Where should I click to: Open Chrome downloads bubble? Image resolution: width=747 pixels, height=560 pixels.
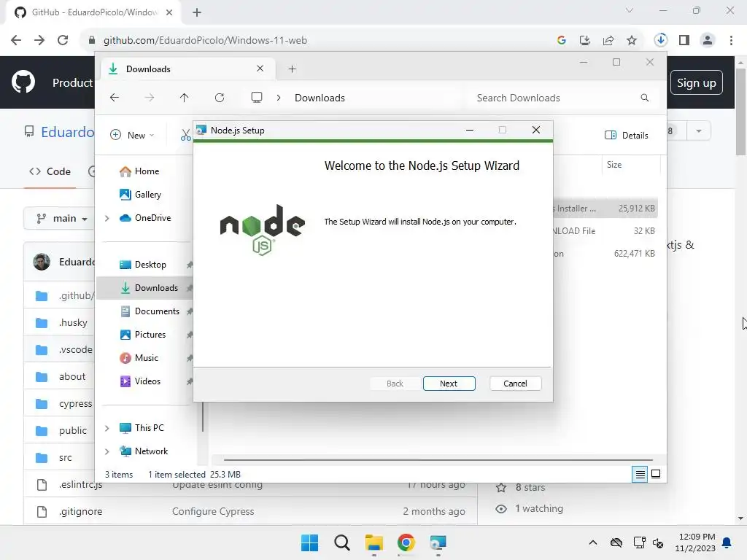pos(660,40)
